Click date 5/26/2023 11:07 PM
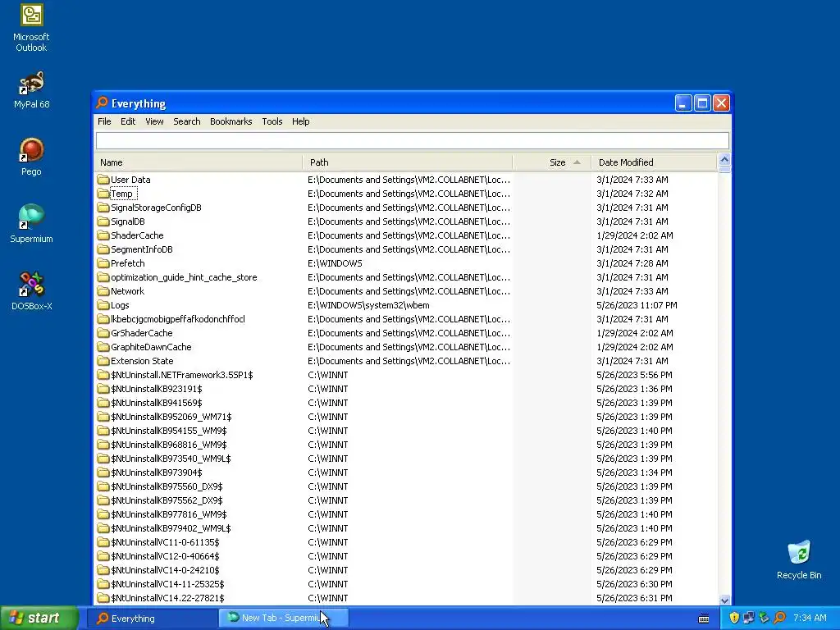 pyautogui.click(x=637, y=305)
